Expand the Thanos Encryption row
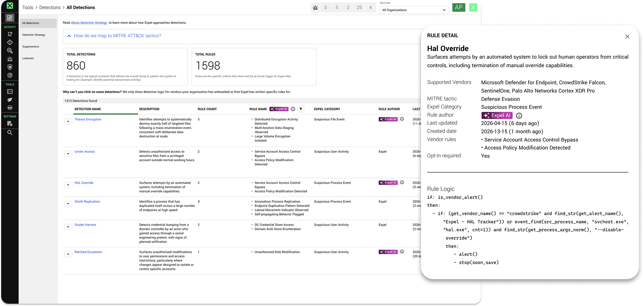Screen dimensions: 644x306 [x=68, y=122]
